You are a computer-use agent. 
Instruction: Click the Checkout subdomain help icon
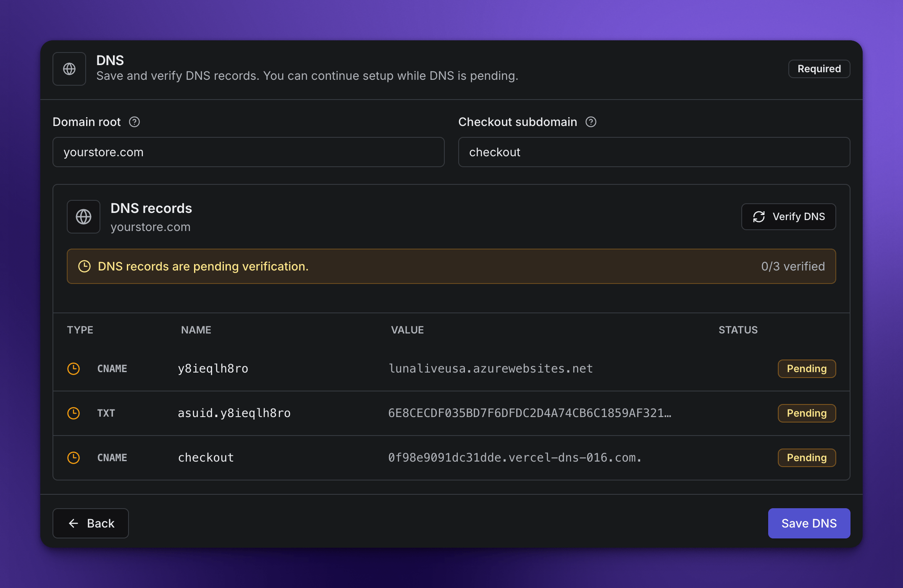591,122
